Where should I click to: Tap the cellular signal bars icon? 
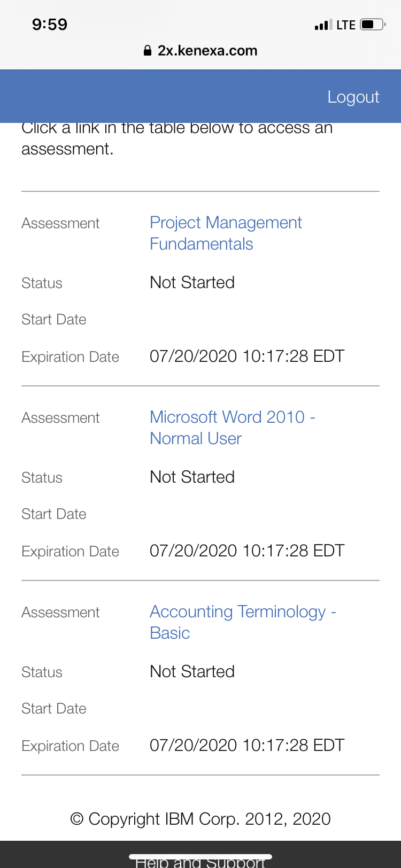[323, 25]
